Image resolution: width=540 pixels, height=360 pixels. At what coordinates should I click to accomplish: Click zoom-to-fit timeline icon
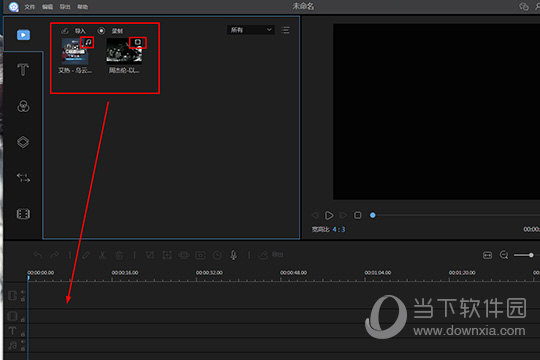click(487, 255)
